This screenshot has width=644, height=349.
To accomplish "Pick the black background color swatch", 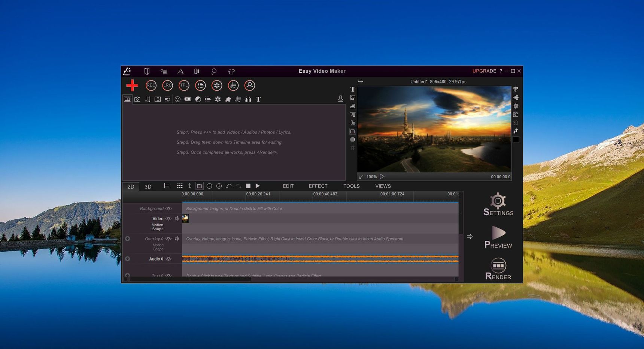I will 516,140.
